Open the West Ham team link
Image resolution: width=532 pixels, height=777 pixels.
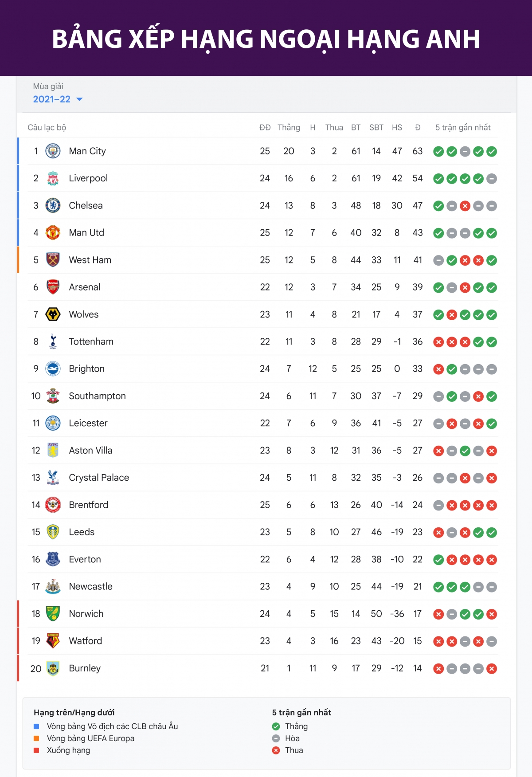pyautogui.click(x=90, y=260)
